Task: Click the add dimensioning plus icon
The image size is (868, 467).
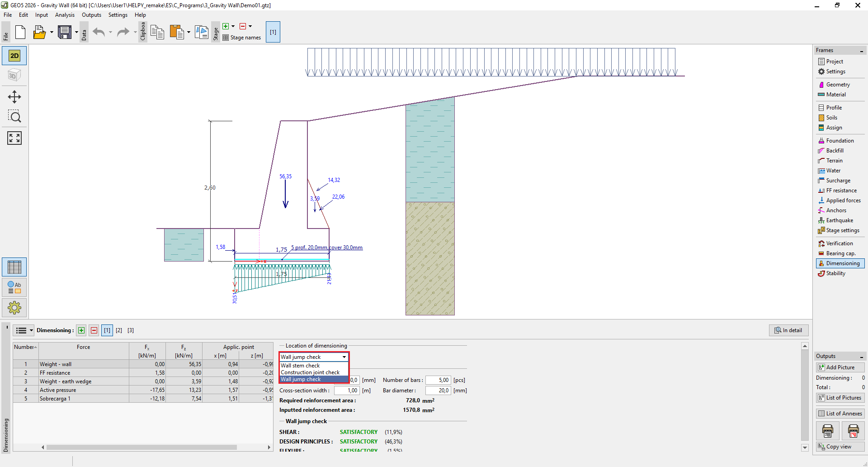Action: 81,330
